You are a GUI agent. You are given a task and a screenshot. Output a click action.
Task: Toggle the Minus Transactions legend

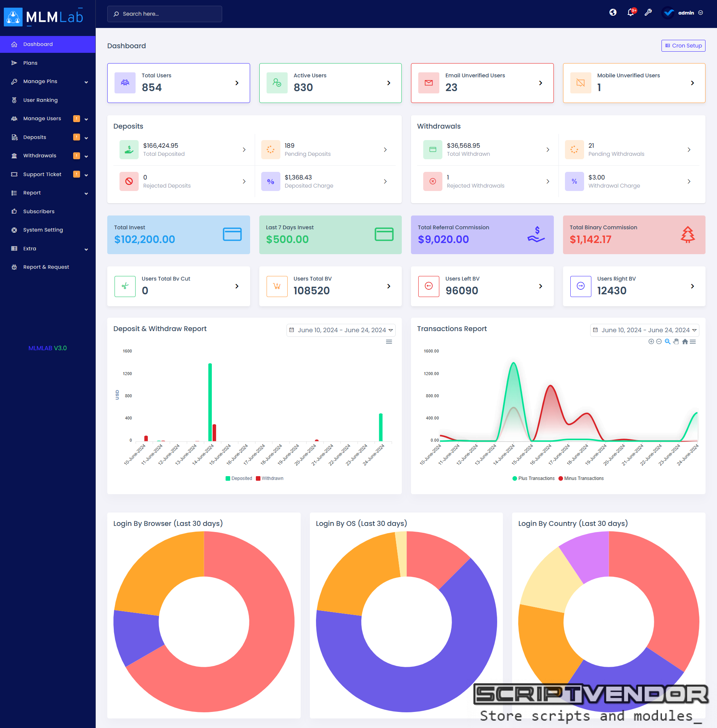click(x=581, y=478)
